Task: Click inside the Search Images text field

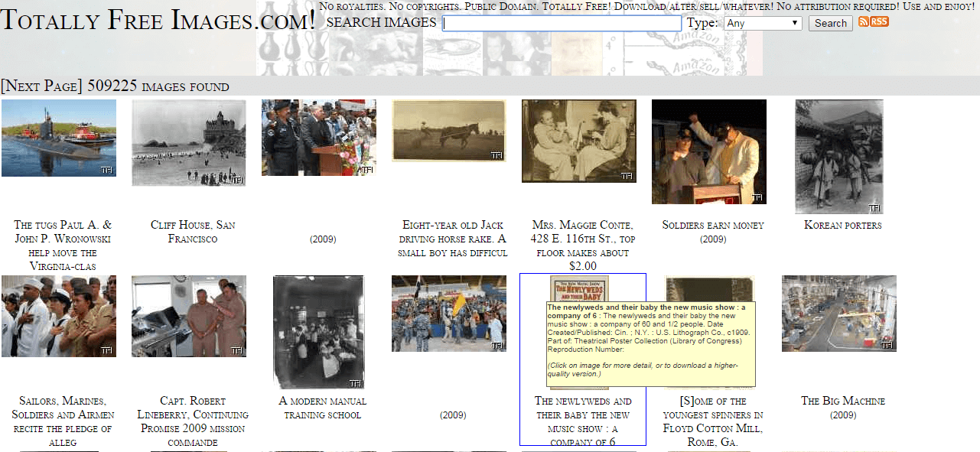Action: click(x=562, y=24)
